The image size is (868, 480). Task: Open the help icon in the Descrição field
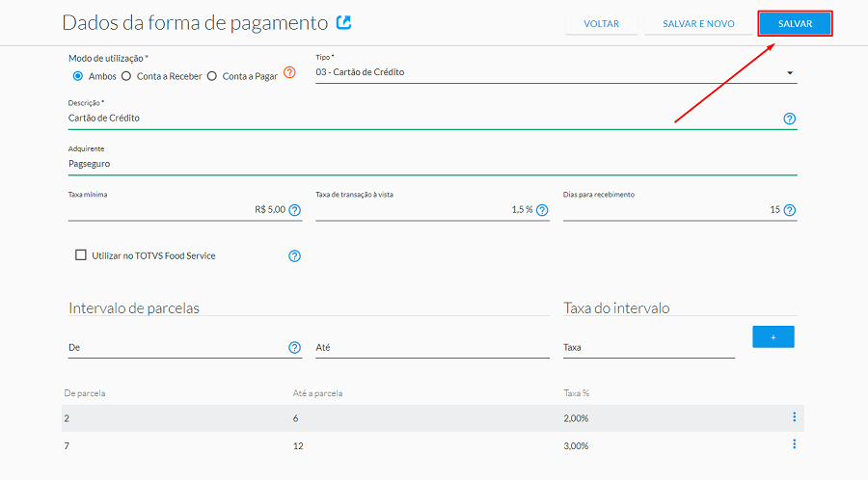coord(789,119)
